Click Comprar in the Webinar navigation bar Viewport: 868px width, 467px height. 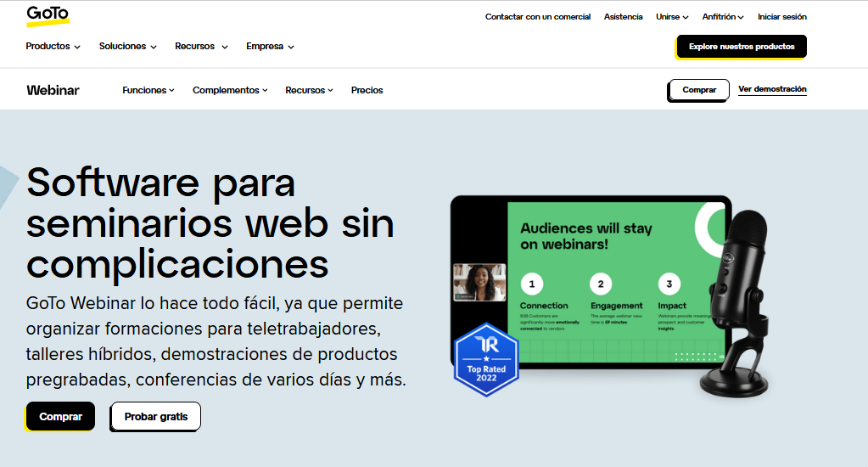click(698, 90)
